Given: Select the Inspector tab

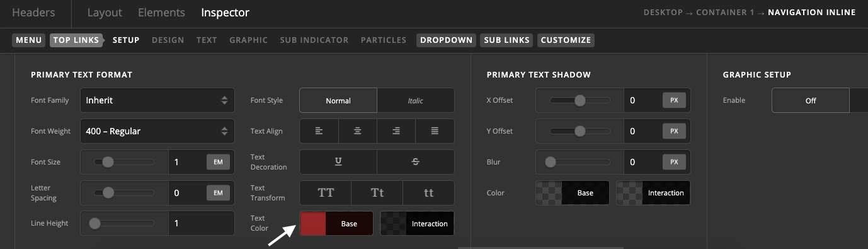Looking at the screenshot, I should click(225, 13).
